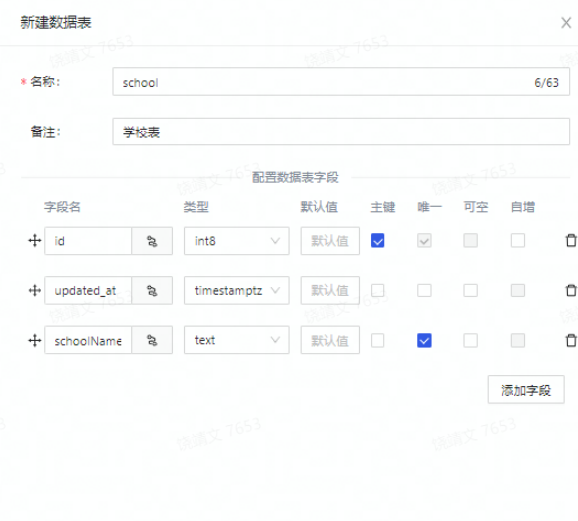
Task: Delete the schoolName field row
Action: coord(571,340)
